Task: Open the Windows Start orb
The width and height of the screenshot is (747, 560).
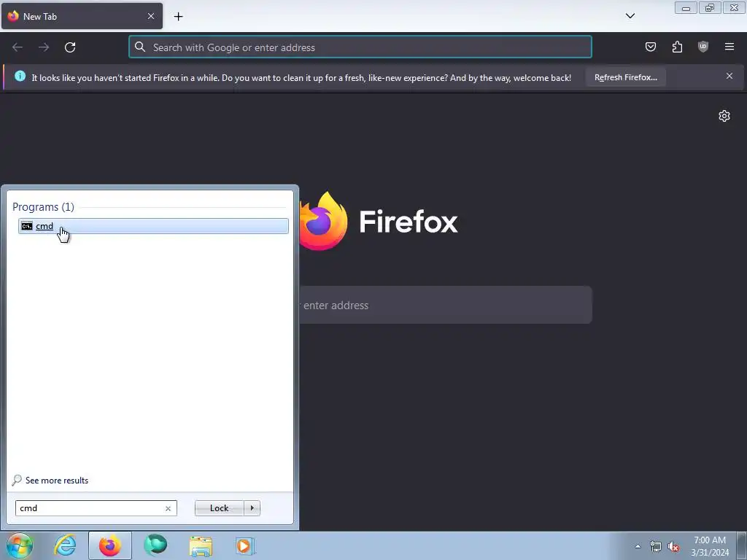Action: (20, 545)
